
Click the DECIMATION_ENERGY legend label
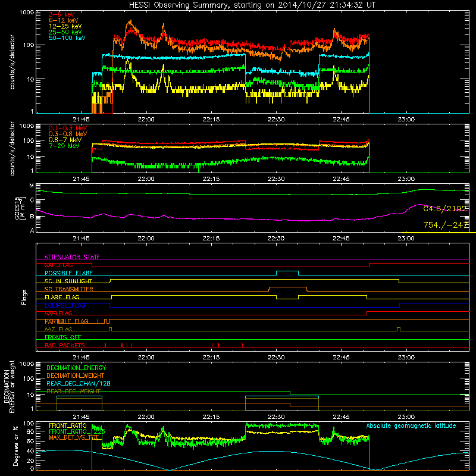click(76, 368)
